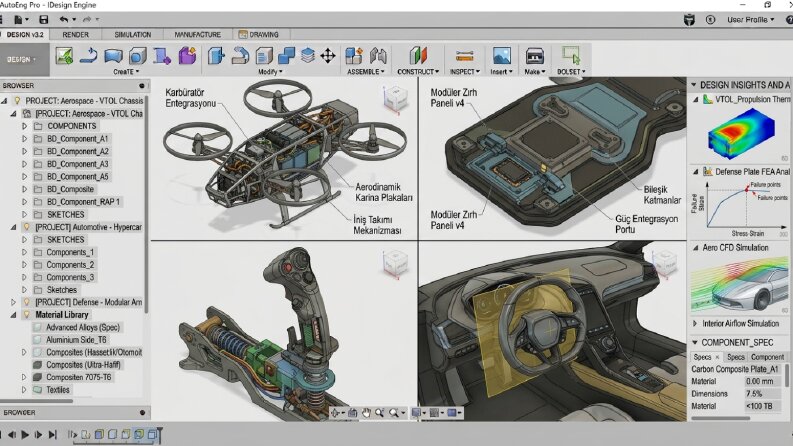The width and height of the screenshot is (793, 446).
Task: Select the Move four-arrow tool
Action: point(328,56)
